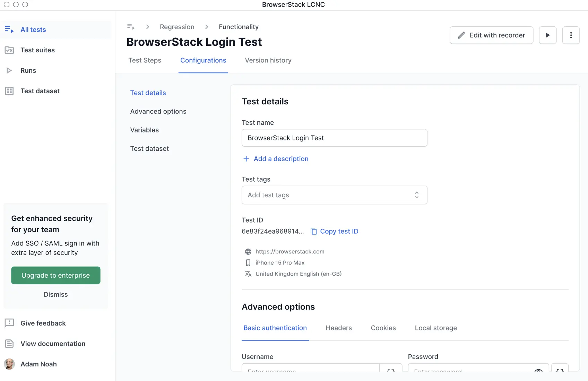Image resolution: width=588 pixels, height=381 pixels.
Task: Click the Give feedback icon
Action: [x=9, y=323]
